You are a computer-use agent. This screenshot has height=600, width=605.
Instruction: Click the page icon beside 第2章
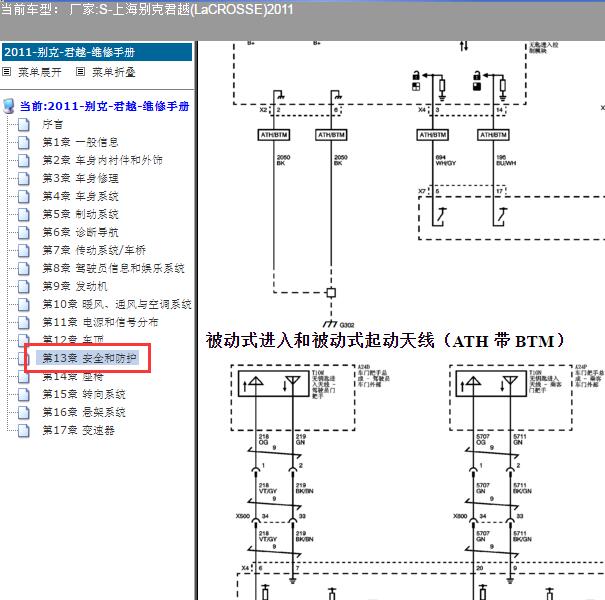pyautogui.click(x=24, y=161)
